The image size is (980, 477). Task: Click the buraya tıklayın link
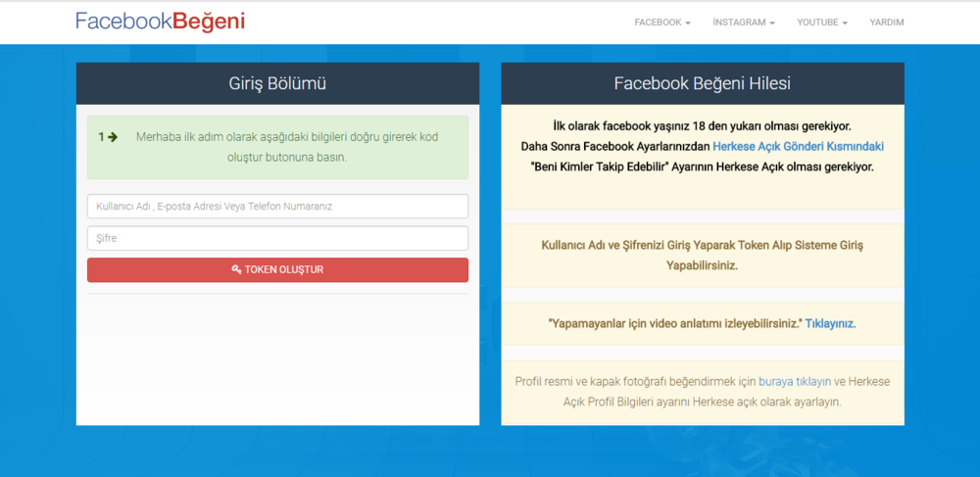coord(795,381)
